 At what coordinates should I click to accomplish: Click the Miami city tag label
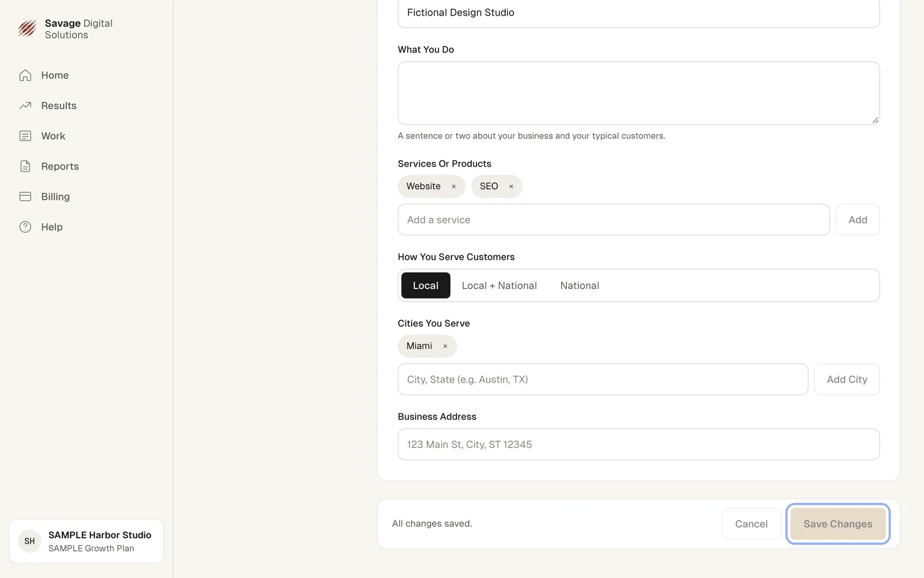coord(419,346)
